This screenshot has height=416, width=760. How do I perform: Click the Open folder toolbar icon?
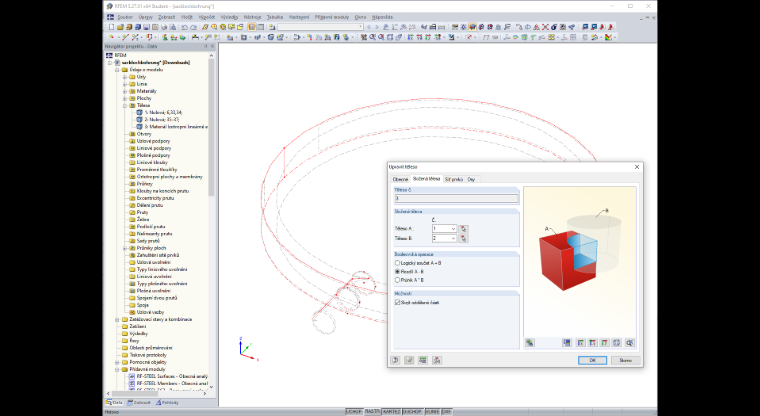click(120, 27)
